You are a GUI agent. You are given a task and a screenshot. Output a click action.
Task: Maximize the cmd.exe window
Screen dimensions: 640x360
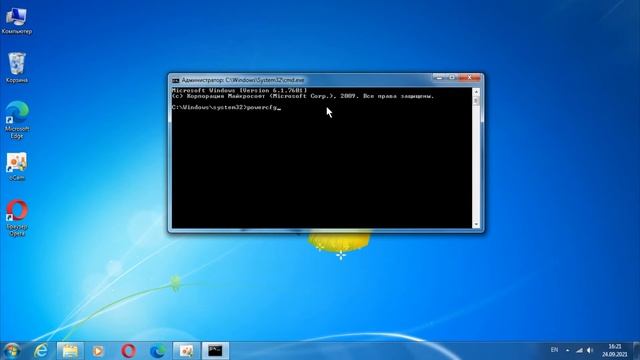(452, 77)
